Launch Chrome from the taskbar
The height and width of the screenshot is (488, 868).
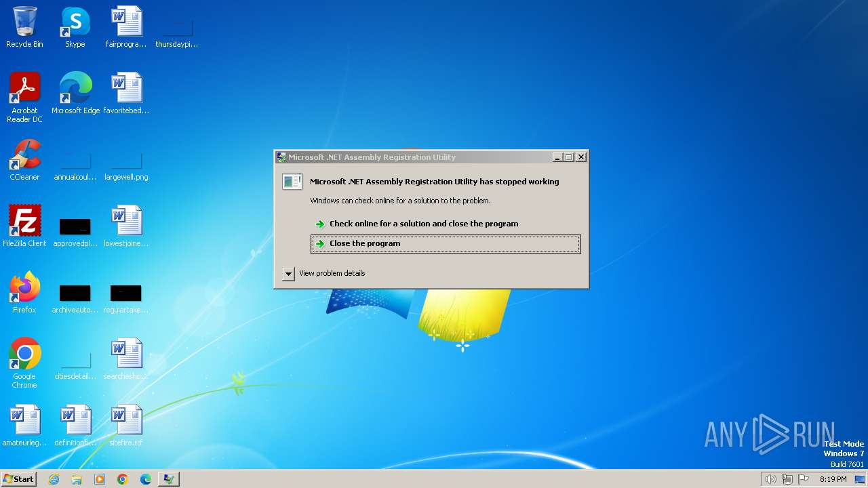123,479
